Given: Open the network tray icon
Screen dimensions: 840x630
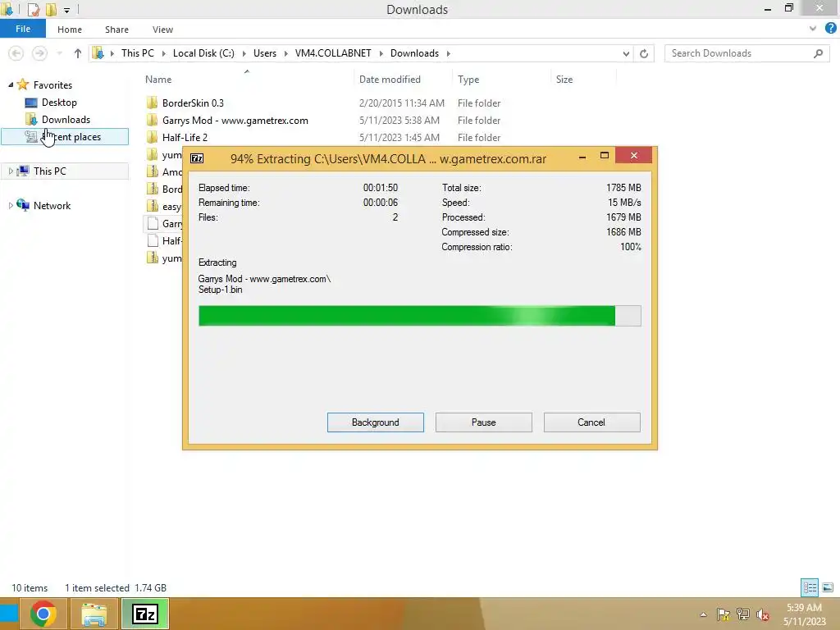Looking at the screenshot, I should point(743,614).
